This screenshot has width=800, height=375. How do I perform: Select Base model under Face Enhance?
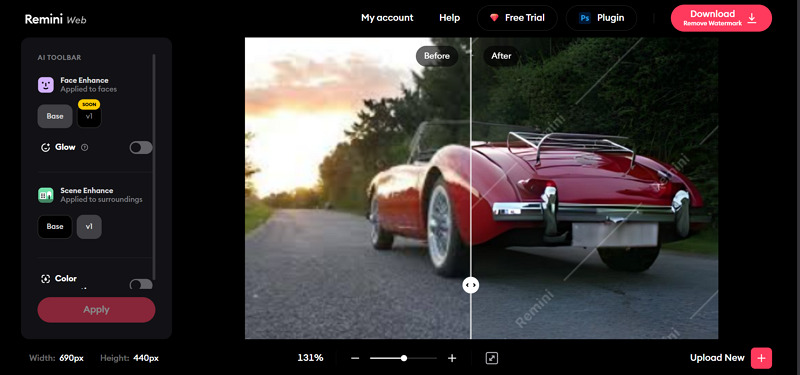coord(55,116)
